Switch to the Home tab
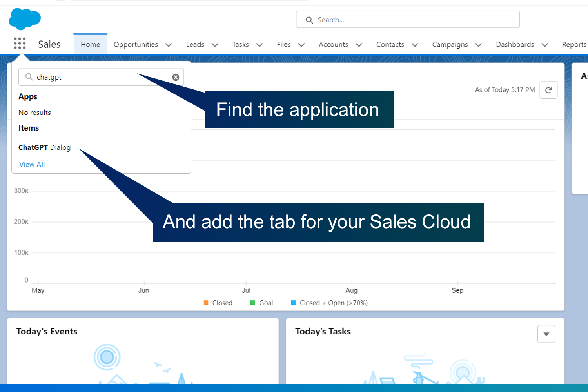 pos(90,44)
